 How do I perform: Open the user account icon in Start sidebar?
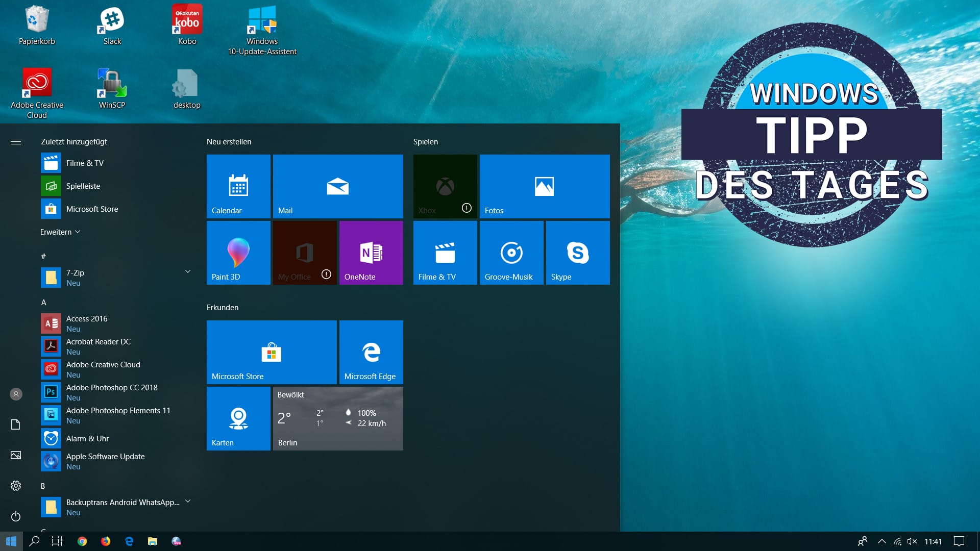16,394
